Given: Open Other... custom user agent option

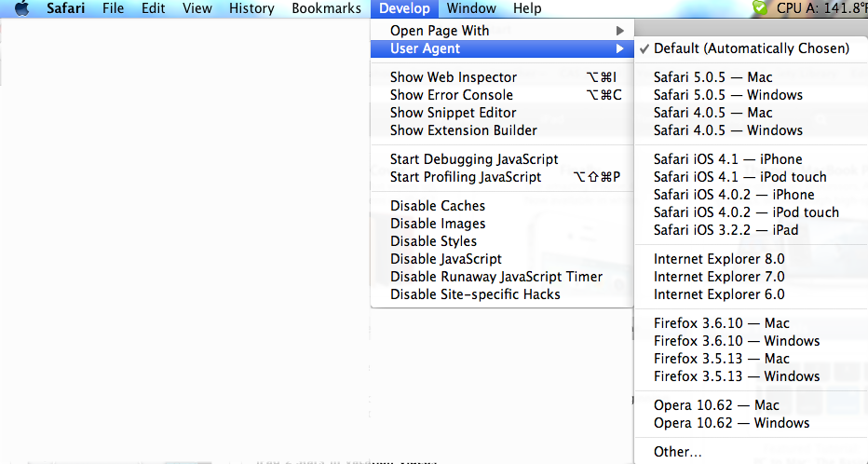Looking at the screenshot, I should tap(752, 451).
